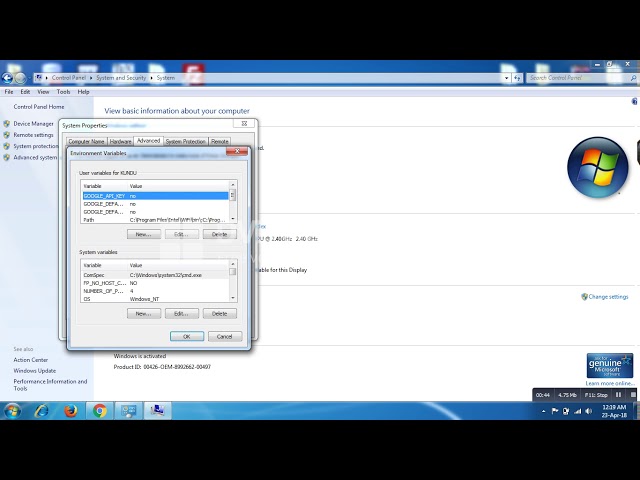Confirm Environment Variables with OK

(x=187, y=336)
